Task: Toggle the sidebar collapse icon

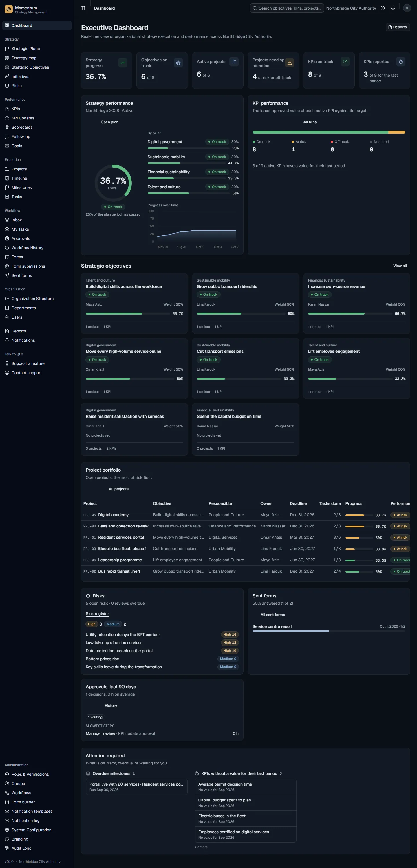Action: click(x=83, y=8)
